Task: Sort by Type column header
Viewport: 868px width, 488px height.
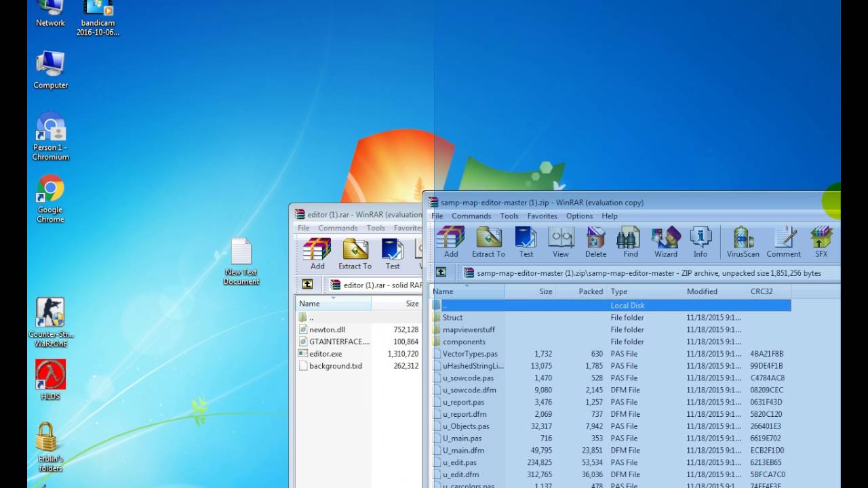Action: (644, 291)
